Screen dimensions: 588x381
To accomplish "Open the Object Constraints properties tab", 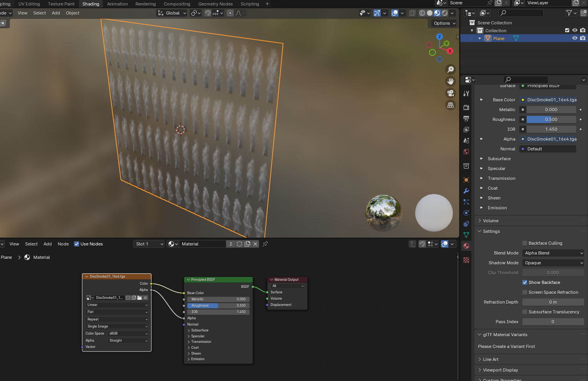I will click(466, 224).
